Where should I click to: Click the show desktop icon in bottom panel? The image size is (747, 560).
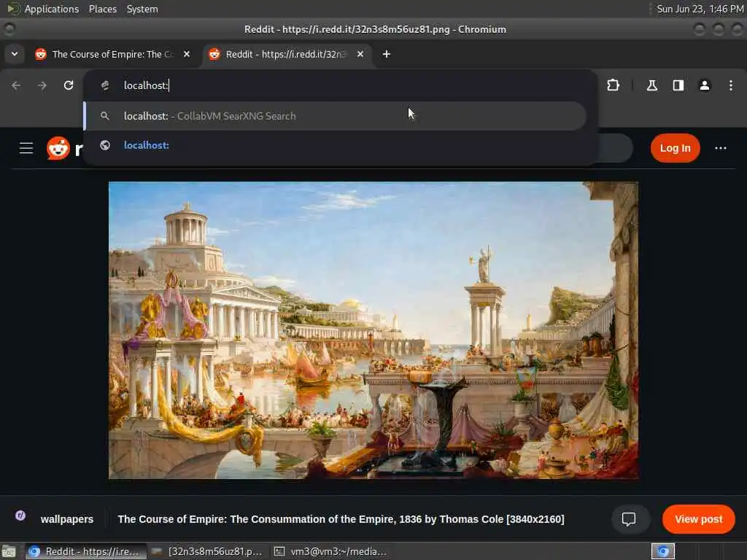pos(9,551)
